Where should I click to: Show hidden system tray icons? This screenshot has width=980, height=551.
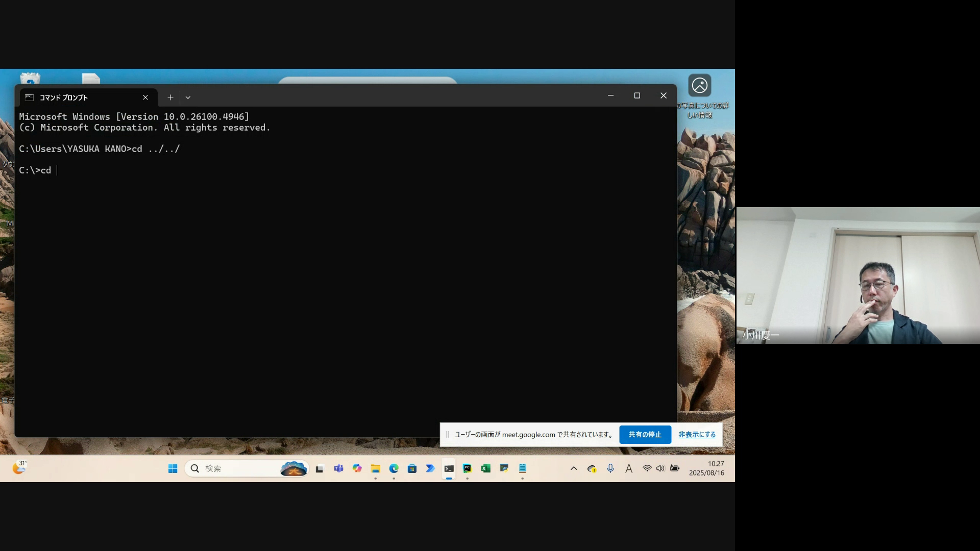coord(574,468)
